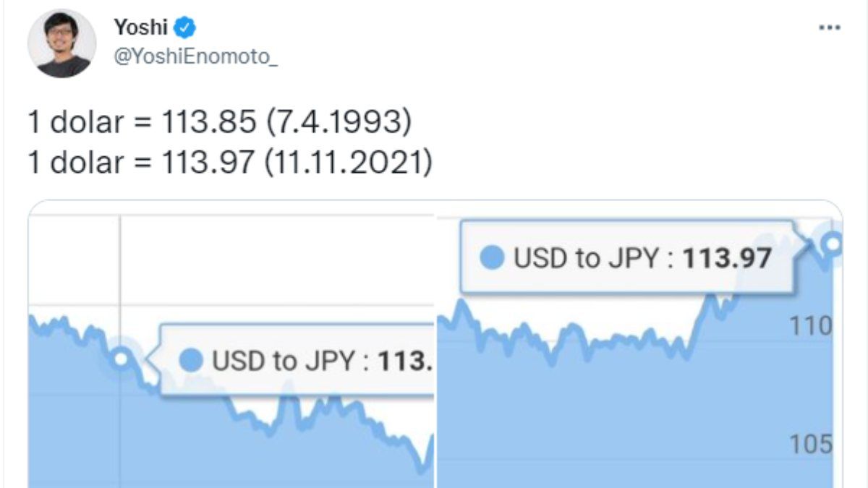This screenshot has width=868, height=488.
Task: Open the display name Yoshi profile link
Action: point(140,28)
